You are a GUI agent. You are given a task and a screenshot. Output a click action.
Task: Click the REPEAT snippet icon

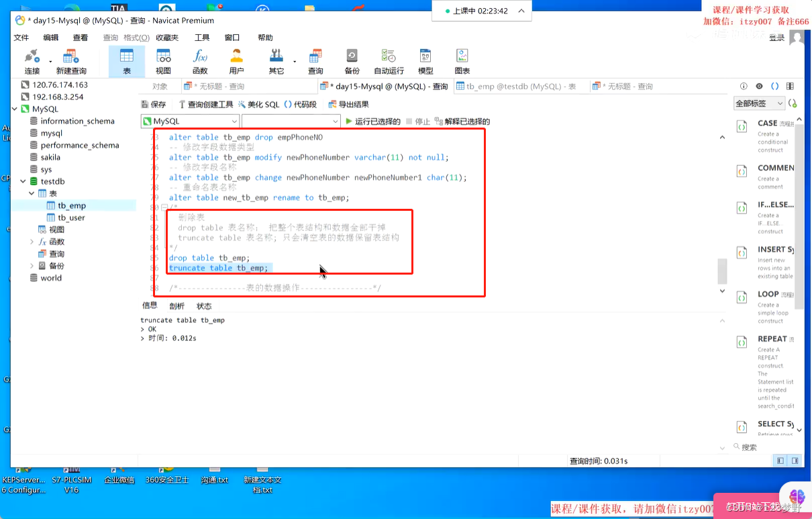742,342
